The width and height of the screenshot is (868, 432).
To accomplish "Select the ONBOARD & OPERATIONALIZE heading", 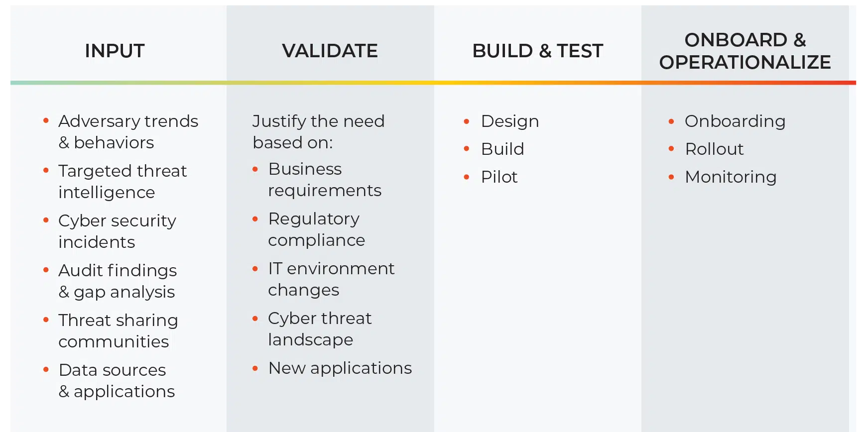I will pyautogui.click(x=744, y=51).
